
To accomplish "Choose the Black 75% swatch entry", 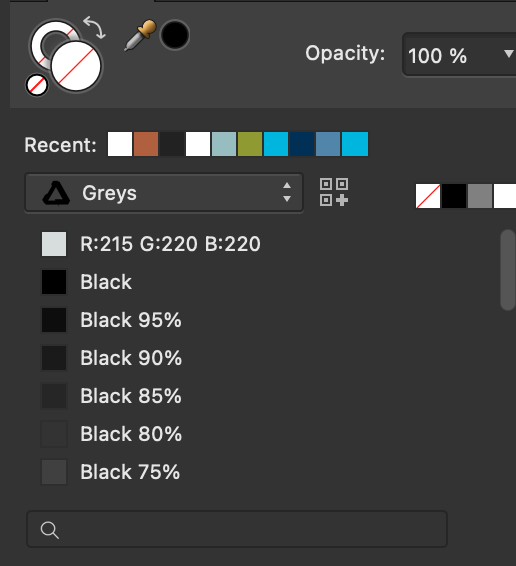I will 110,472.
